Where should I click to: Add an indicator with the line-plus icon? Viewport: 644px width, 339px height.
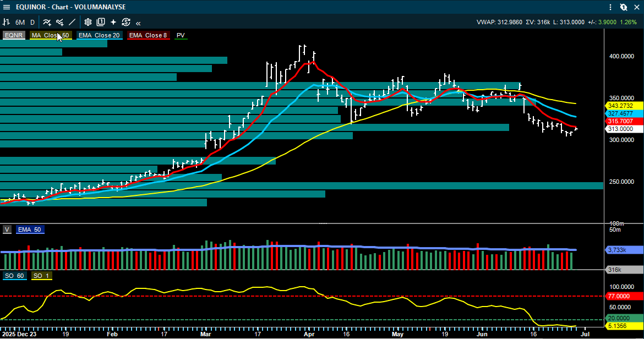(x=47, y=22)
